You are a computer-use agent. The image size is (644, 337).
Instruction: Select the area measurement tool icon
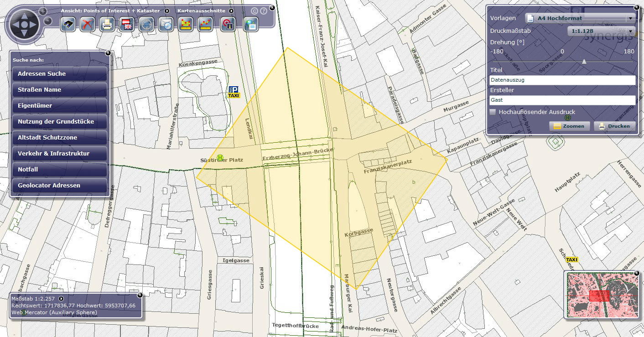185,24
